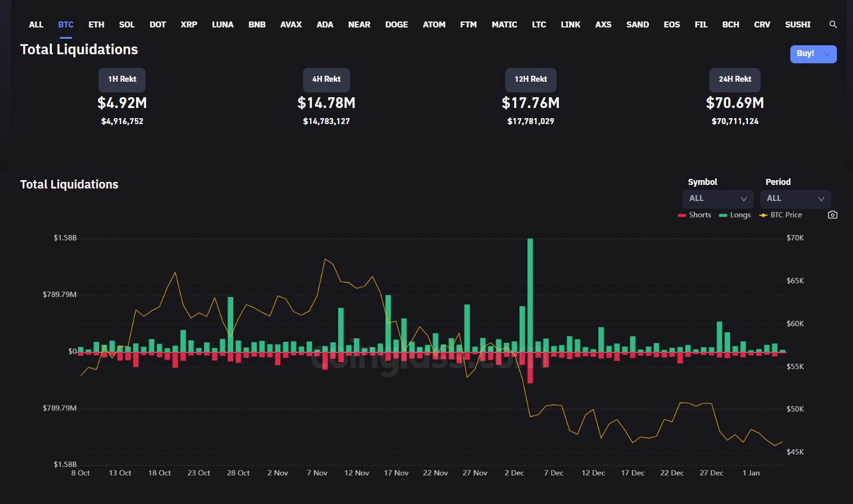
Task: Select the ALL coins tab
Action: (x=36, y=24)
